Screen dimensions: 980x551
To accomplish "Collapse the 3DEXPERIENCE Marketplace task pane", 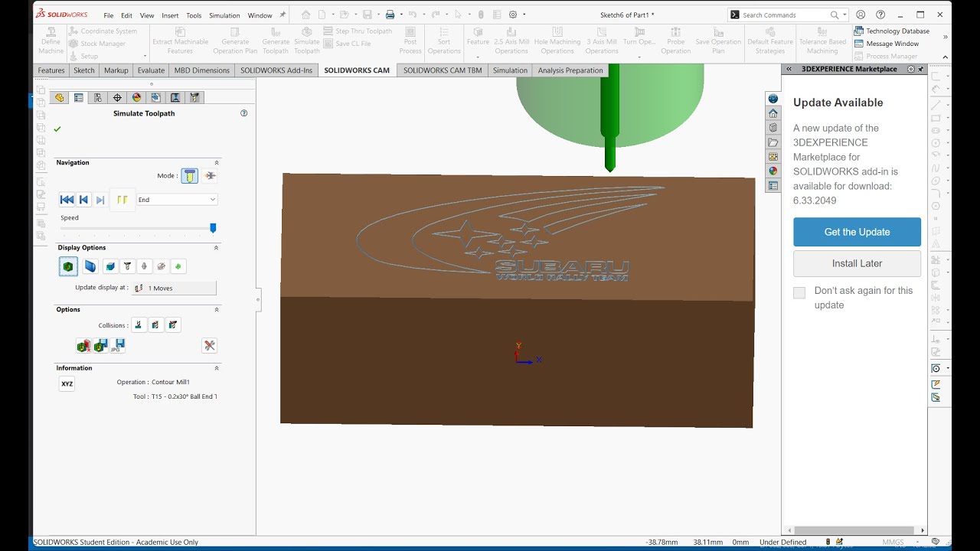I will pyautogui.click(x=789, y=69).
